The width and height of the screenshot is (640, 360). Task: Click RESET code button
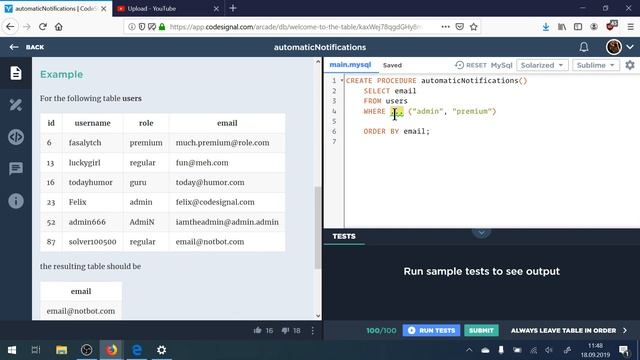tap(471, 65)
